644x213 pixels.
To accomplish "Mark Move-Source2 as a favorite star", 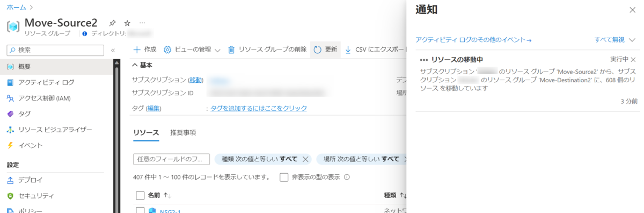I will point(127,23).
